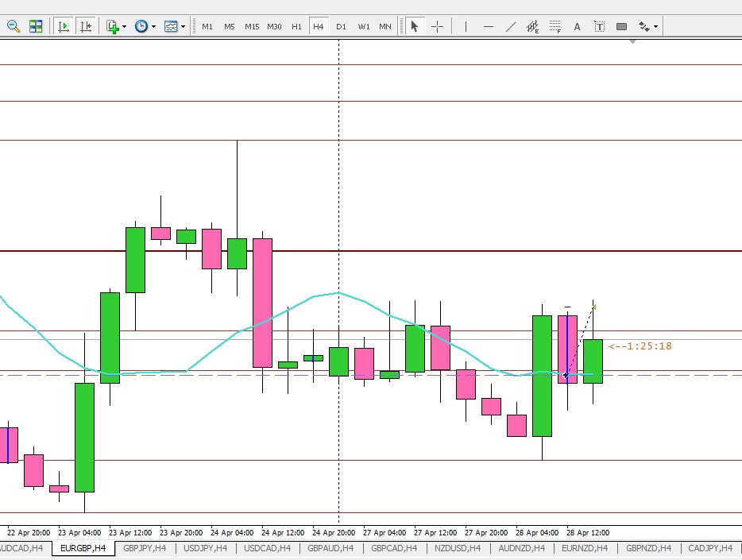This screenshot has width=742, height=560.
Task: Open the NZDUSD,H4 chart tab
Action: 458,548
